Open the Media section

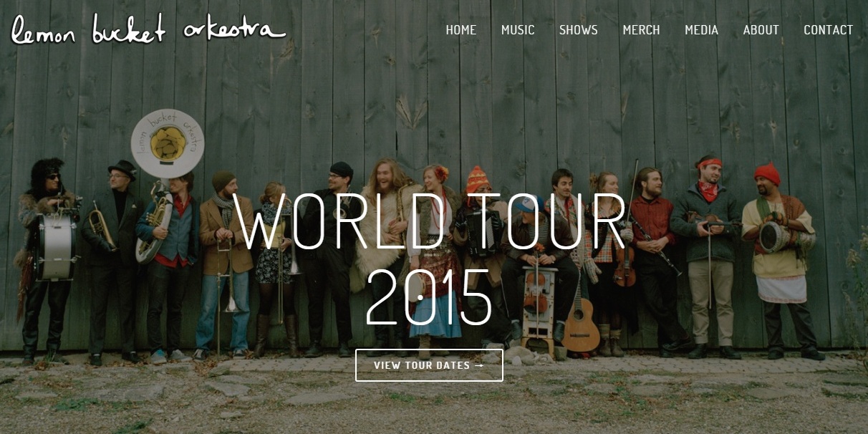coord(701,30)
